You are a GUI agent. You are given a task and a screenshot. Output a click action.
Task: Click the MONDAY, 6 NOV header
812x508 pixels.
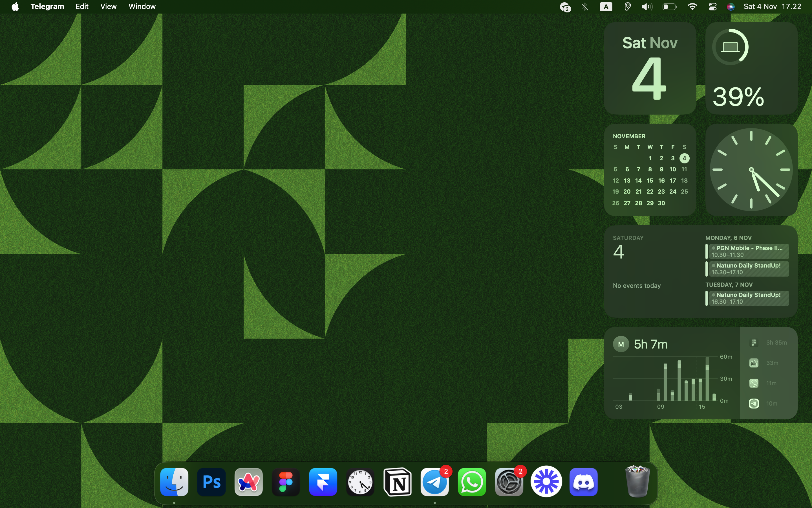(728, 238)
